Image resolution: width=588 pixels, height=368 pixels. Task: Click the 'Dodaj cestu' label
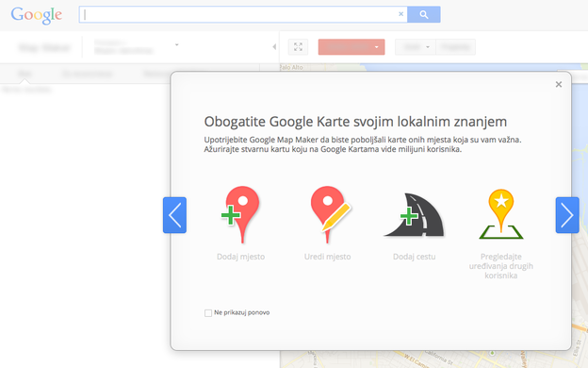pyautogui.click(x=414, y=257)
